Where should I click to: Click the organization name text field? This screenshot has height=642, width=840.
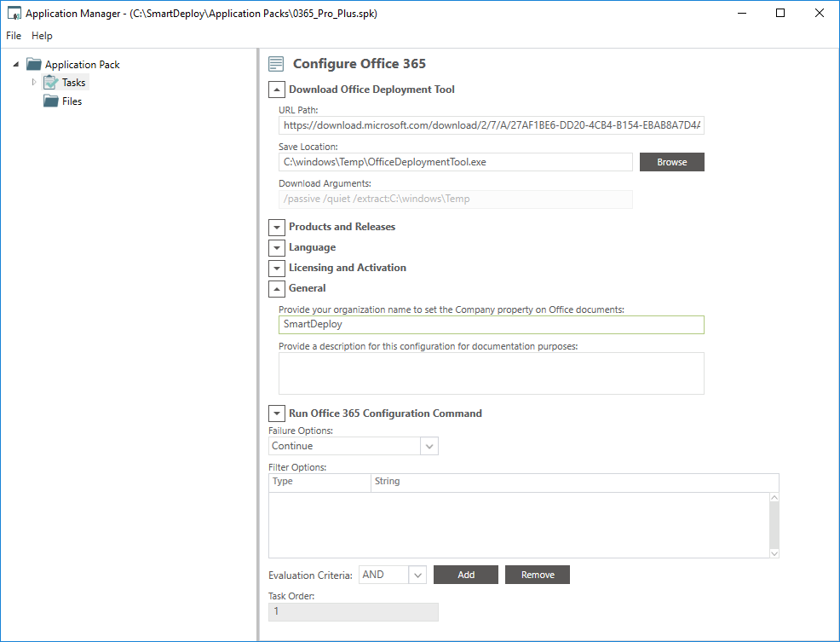(491, 325)
